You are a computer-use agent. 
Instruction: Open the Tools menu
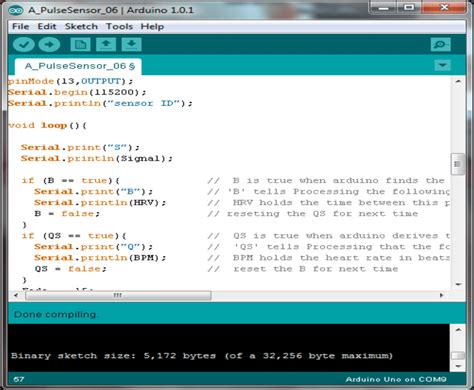tap(119, 26)
